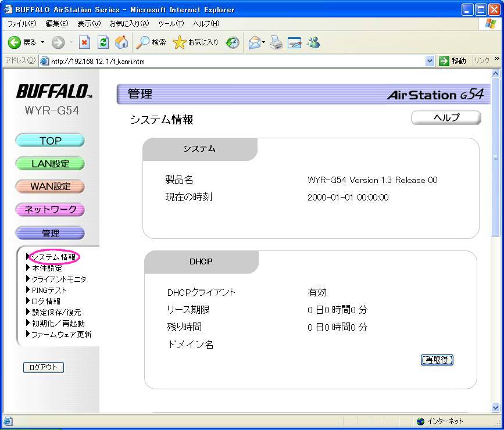The height and width of the screenshot is (430, 504).
Task: Click the Stop loading toolbar icon
Action: pos(85,42)
